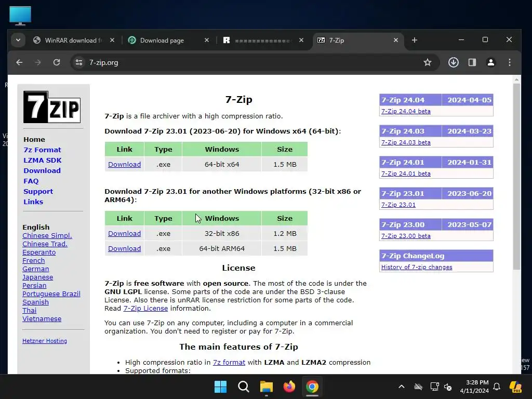Open Hetzner Hosting link
The width and height of the screenshot is (532, 399).
[45, 341]
